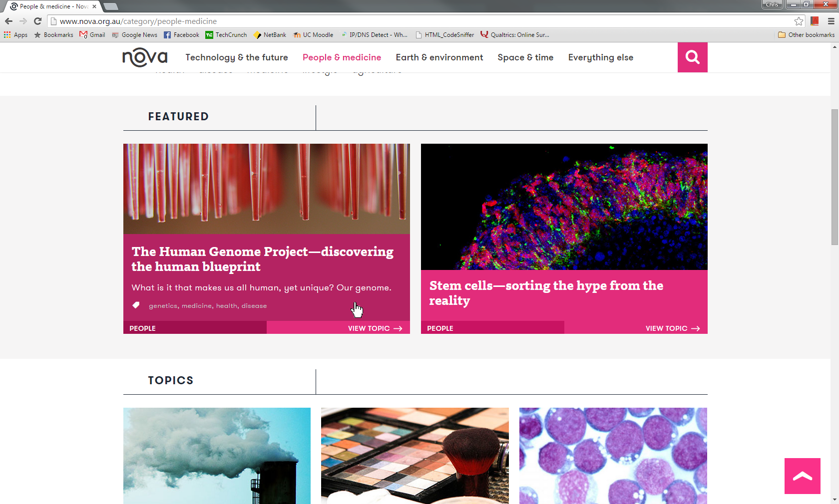Click the vertical page scrollbar thumb
Viewport: 839px width, 504px height.
point(835,177)
